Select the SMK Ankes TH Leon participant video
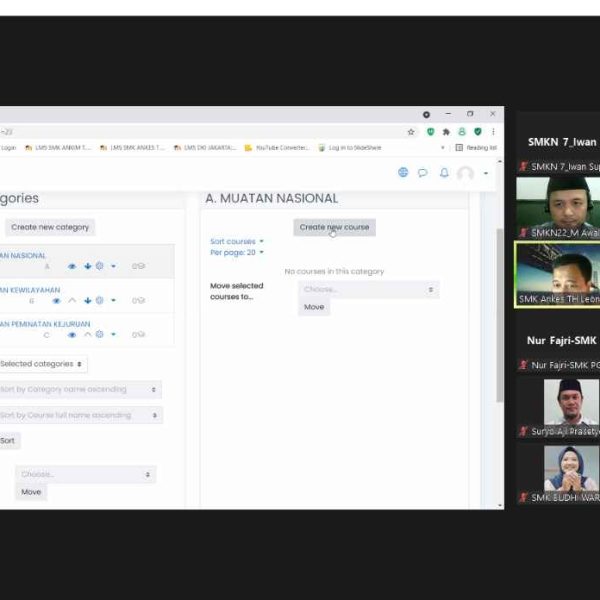600x600 pixels. 558,274
